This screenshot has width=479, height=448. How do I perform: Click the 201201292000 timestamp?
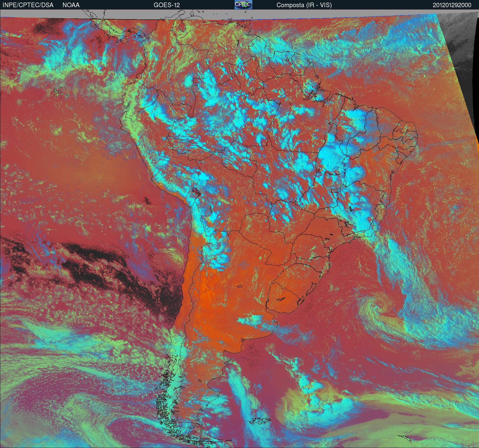[x=452, y=5]
